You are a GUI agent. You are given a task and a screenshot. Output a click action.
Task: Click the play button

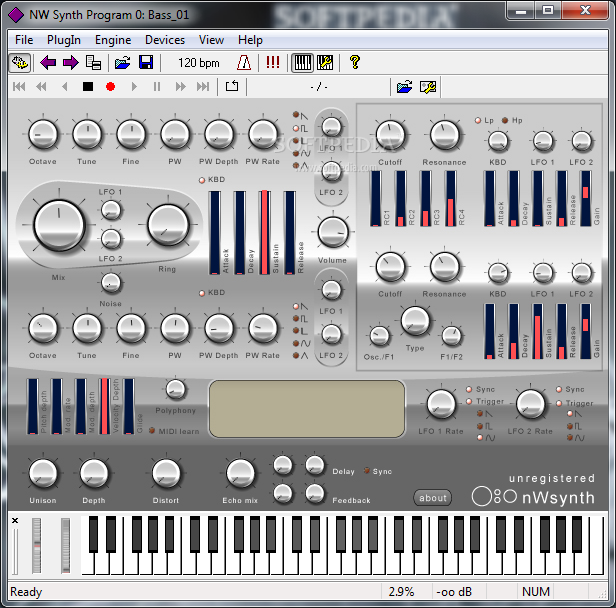click(x=134, y=86)
